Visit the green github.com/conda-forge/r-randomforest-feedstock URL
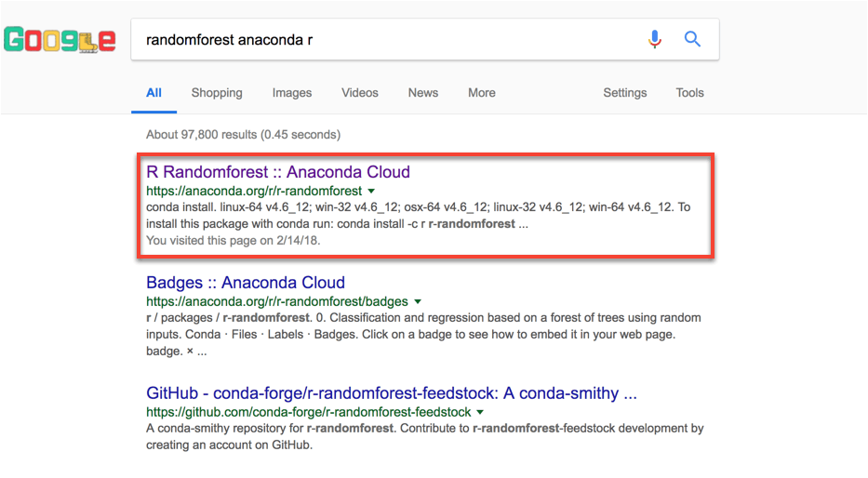The height and width of the screenshot is (478, 868). pos(308,412)
